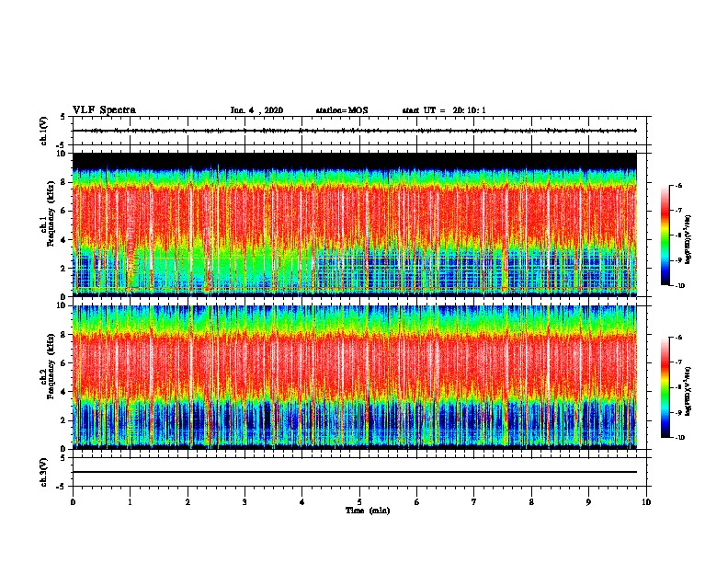Click time axis tick label "1"
728x563 pixels.
click(130, 502)
